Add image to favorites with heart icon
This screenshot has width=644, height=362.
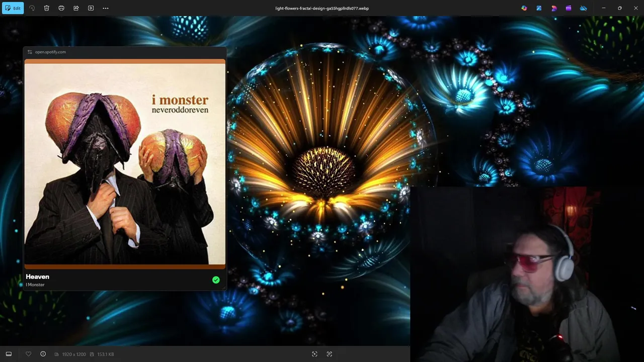pyautogui.click(x=28, y=354)
